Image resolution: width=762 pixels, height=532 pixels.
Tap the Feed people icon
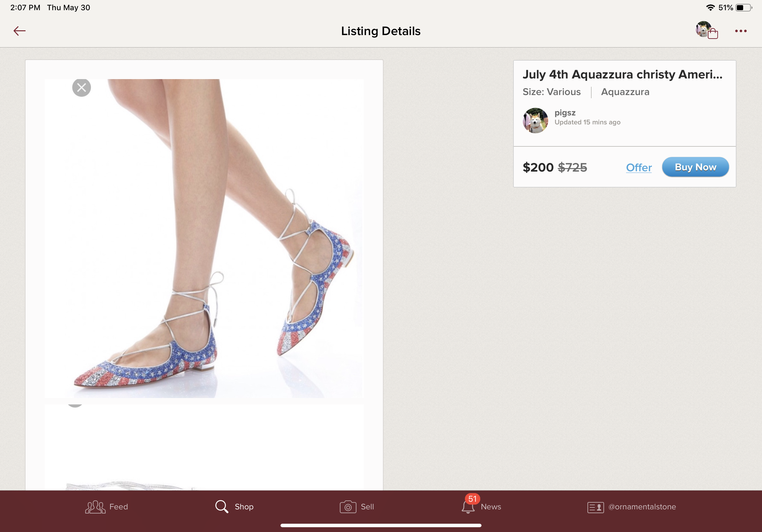(x=95, y=506)
